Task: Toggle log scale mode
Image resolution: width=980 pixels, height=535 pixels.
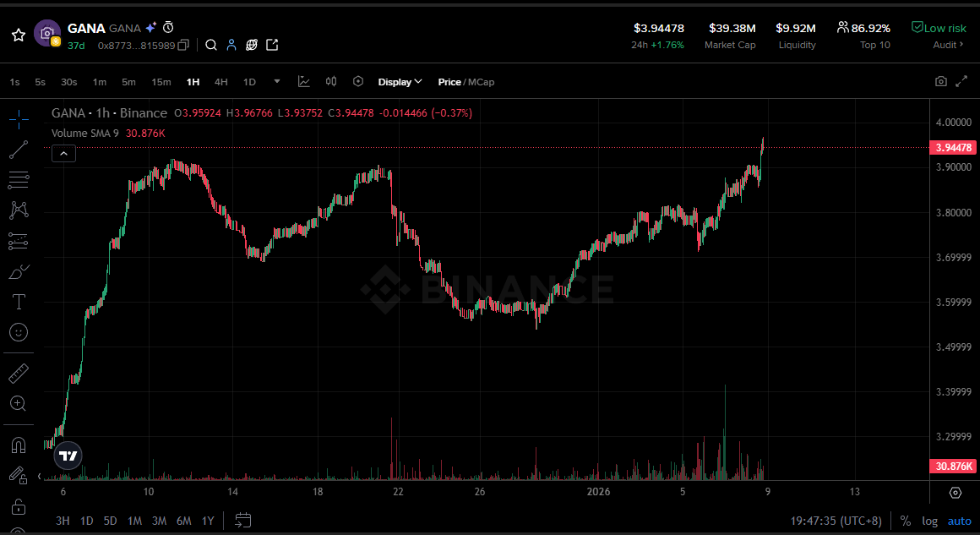Action: (x=930, y=521)
